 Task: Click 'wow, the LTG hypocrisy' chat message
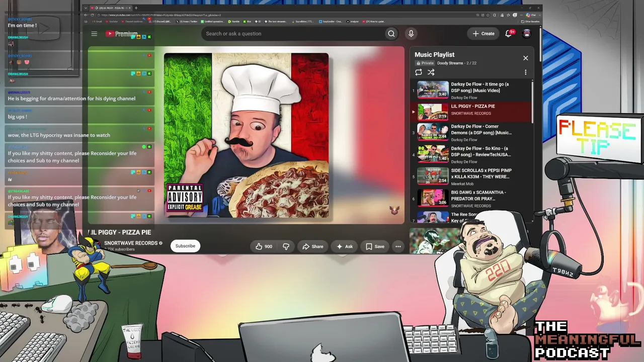coord(59,135)
